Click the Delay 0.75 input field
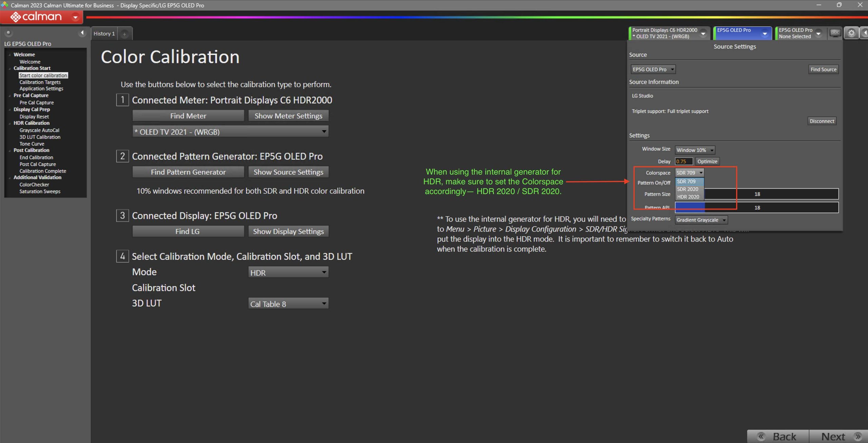Image resolution: width=868 pixels, height=443 pixels. tap(684, 162)
